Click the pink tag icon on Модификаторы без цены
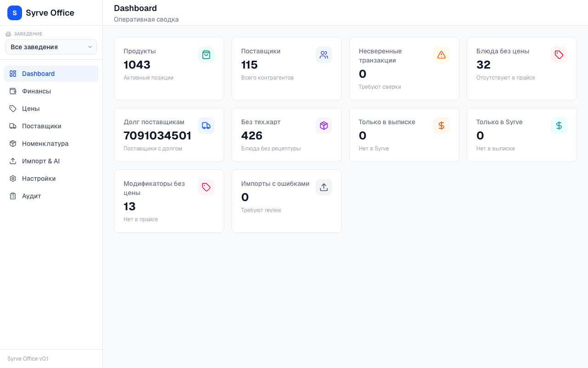The height and width of the screenshot is (368, 588). (x=206, y=187)
